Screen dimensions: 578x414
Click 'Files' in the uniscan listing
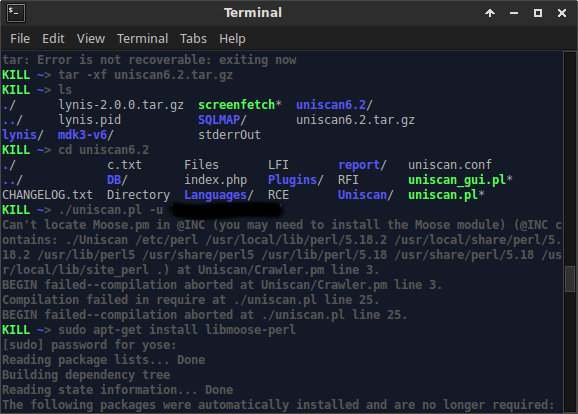pos(201,165)
